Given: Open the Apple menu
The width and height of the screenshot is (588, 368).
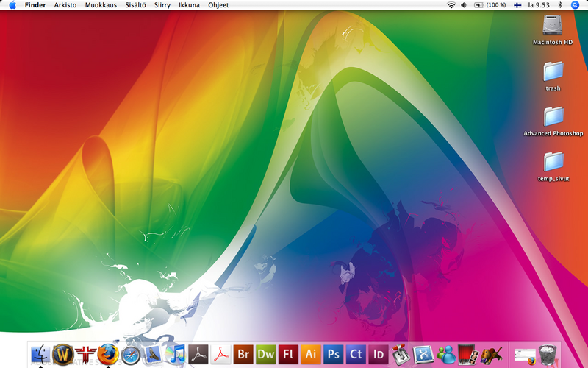Looking at the screenshot, I should pos(12,5).
